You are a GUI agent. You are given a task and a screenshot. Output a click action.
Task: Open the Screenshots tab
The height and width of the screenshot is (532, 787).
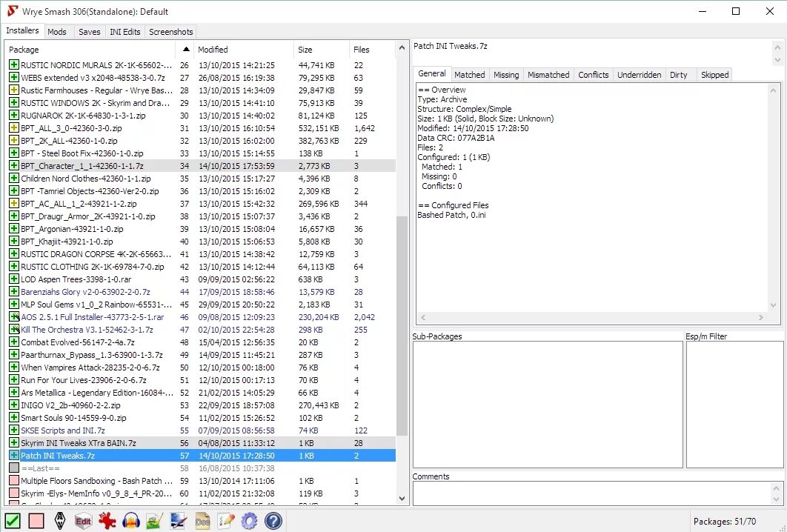(x=170, y=32)
